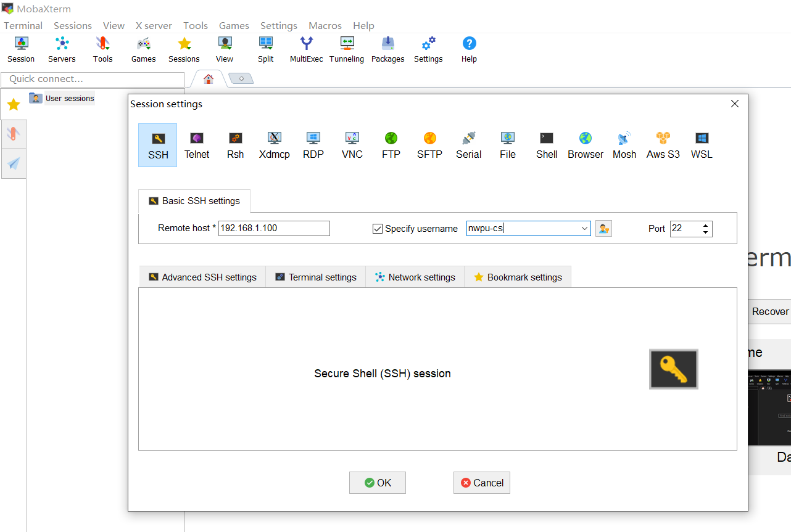Viewport: 791px width, 532px height.
Task: Click the Remote host input field
Action: pos(275,228)
